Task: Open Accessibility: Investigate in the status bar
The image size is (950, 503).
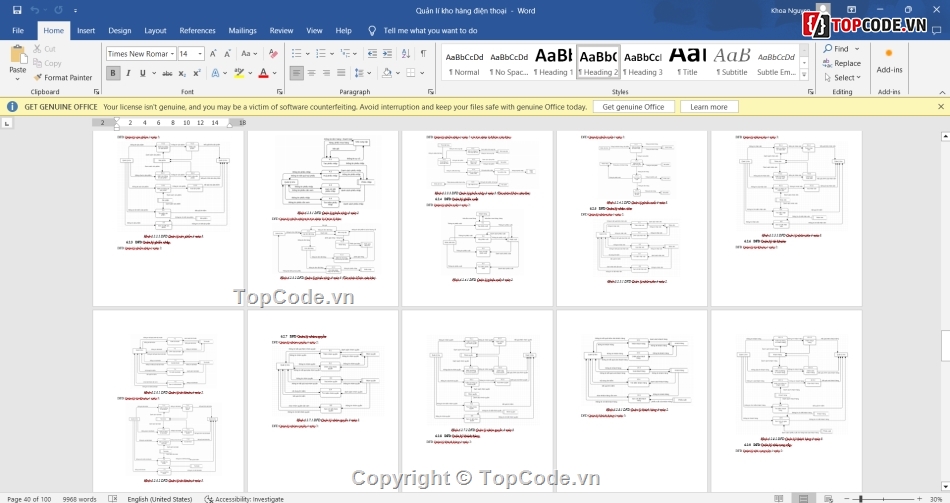Action: tap(244, 499)
